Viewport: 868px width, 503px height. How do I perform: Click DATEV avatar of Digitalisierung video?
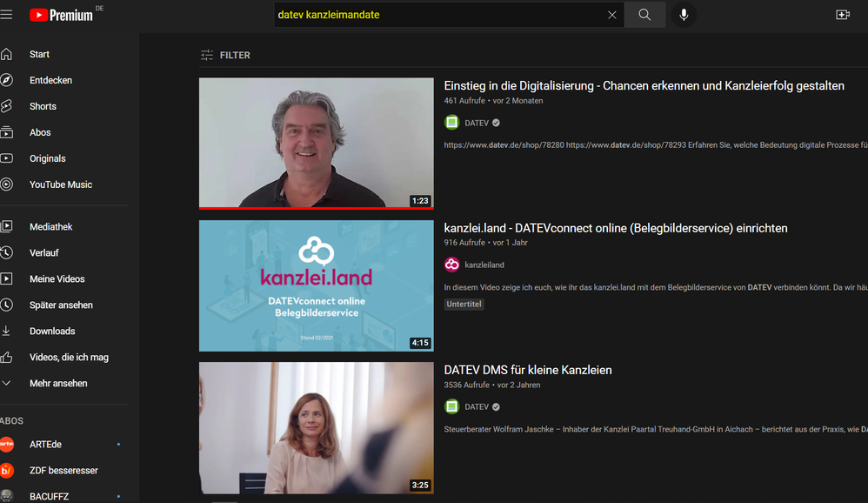point(451,123)
